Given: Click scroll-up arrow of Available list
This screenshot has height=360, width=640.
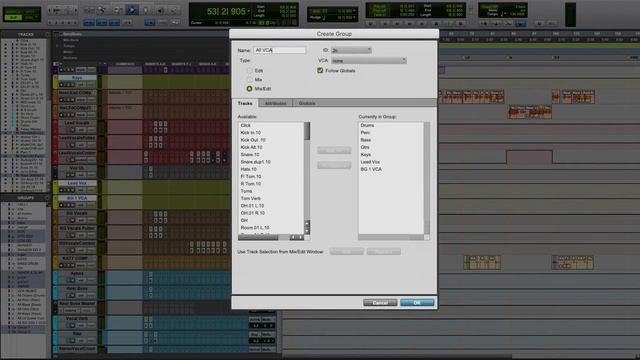Looking at the screenshot, I should [307, 224].
